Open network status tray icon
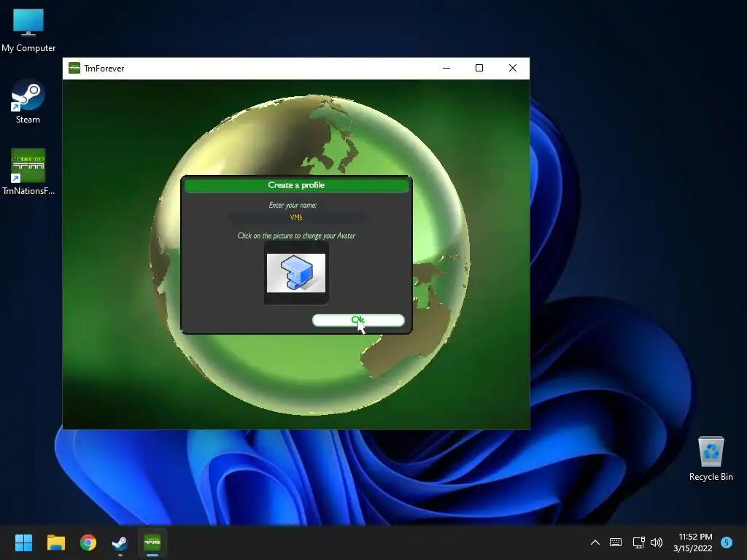747x560 pixels. point(638,542)
